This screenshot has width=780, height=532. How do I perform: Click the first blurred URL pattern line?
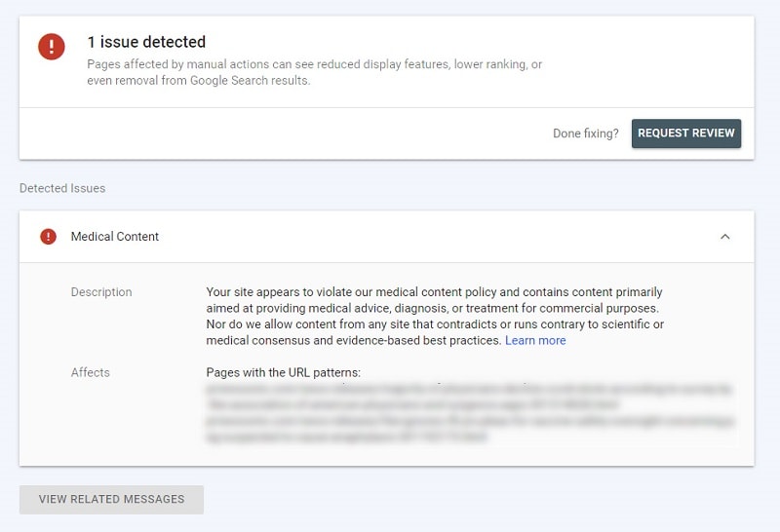coord(468,389)
